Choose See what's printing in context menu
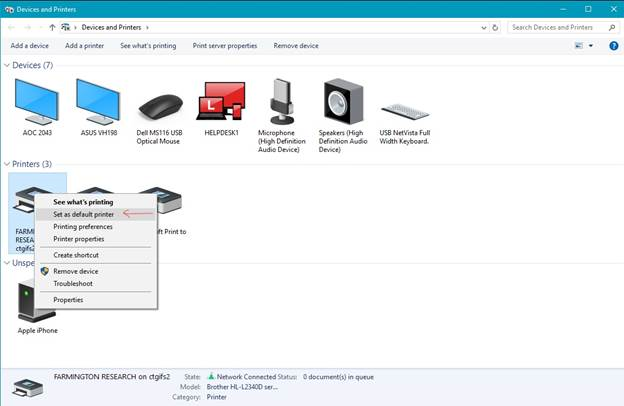624x406 pixels. (x=83, y=202)
